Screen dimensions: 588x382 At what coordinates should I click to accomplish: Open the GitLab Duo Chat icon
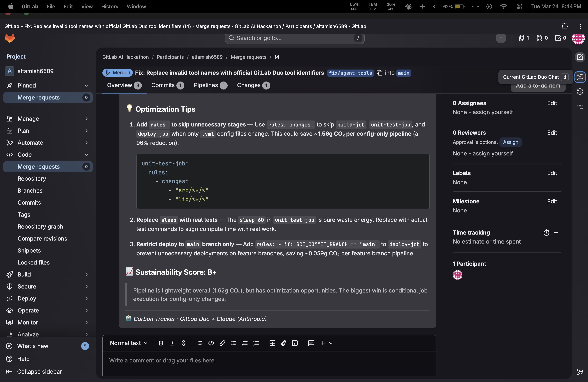[x=580, y=77]
